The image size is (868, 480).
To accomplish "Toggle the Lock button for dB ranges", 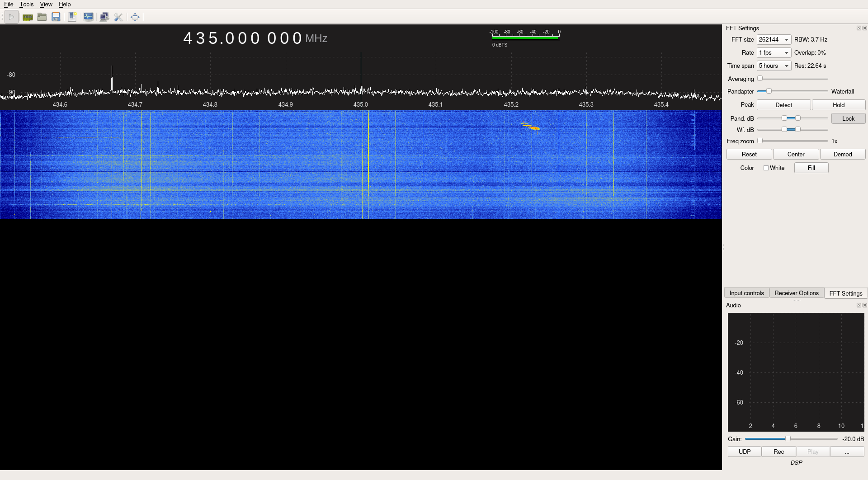I will click(x=848, y=118).
